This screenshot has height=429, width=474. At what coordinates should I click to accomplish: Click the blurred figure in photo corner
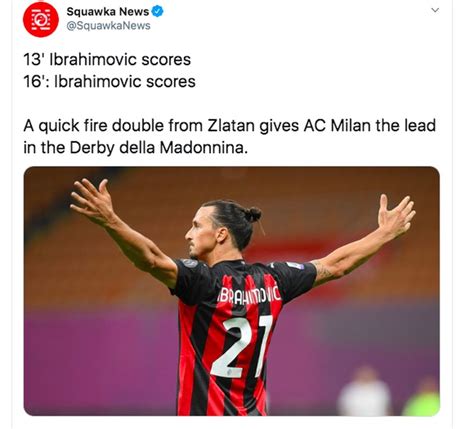click(x=365, y=392)
